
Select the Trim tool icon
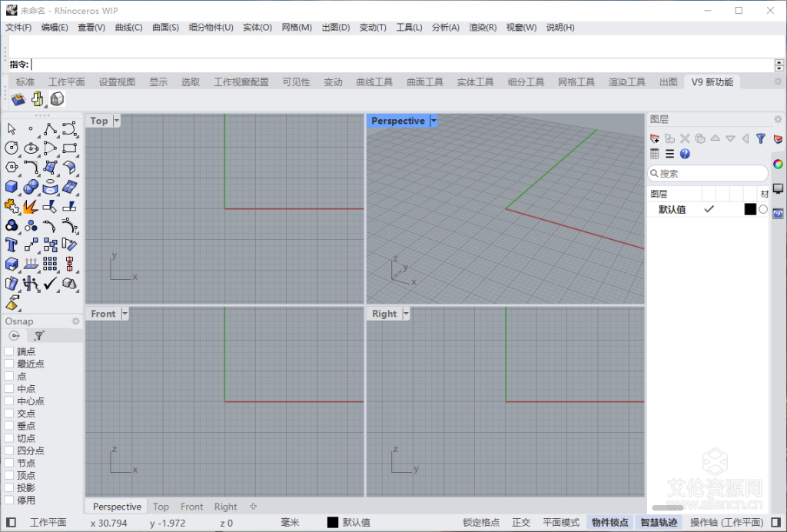50,206
